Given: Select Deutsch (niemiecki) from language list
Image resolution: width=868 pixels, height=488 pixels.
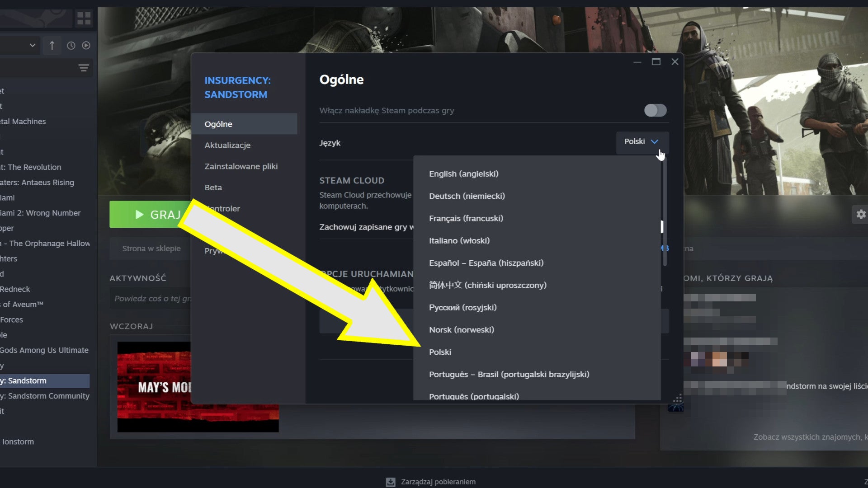Looking at the screenshot, I should (x=467, y=196).
